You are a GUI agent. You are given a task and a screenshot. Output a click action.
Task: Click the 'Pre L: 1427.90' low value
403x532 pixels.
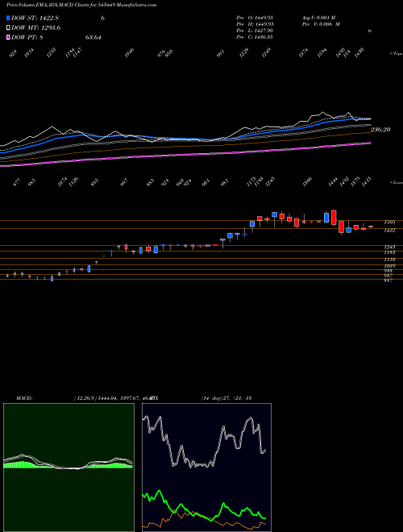pyautogui.click(x=255, y=31)
